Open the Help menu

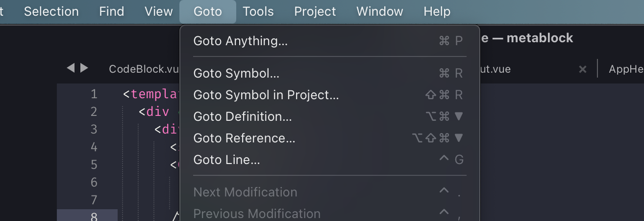tap(437, 11)
